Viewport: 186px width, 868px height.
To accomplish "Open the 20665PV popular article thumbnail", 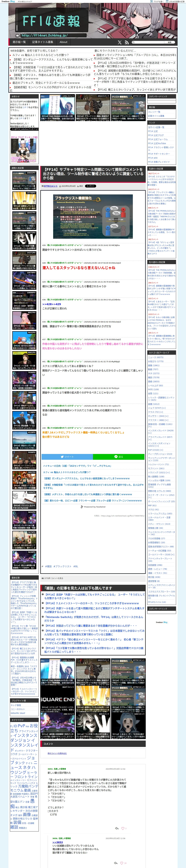I will click(24, 181).
